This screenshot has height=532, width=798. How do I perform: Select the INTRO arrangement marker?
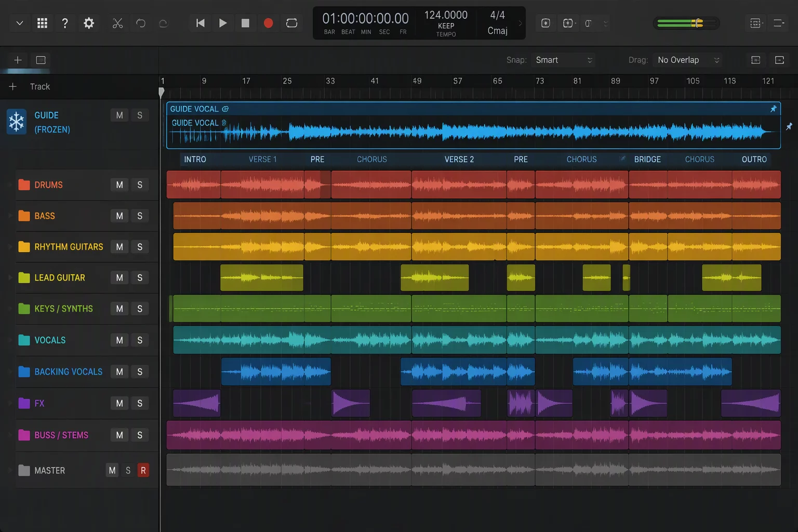(195, 159)
